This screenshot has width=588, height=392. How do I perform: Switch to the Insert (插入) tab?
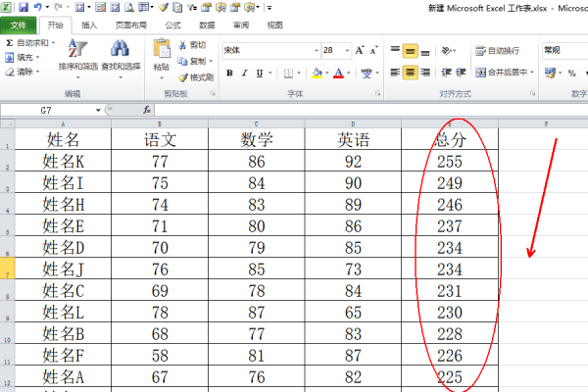pyautogui.click(x=89, y=25)
